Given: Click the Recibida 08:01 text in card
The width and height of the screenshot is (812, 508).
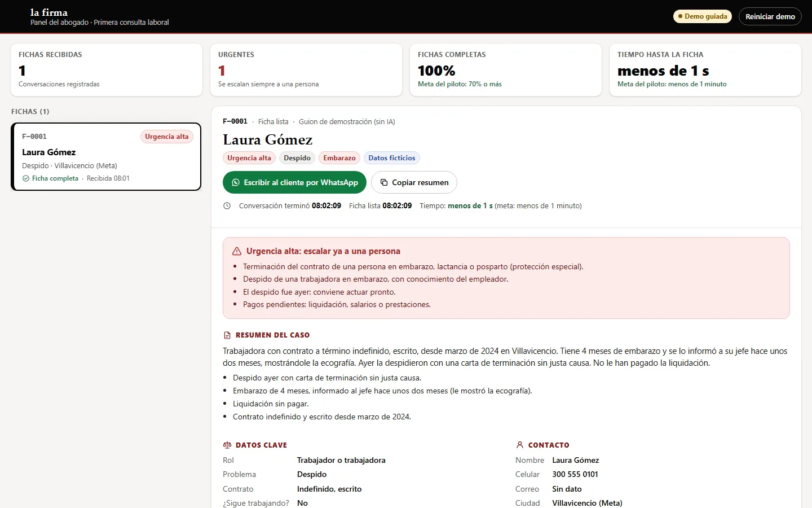Looking at the screenshot, I should point(108,178).
